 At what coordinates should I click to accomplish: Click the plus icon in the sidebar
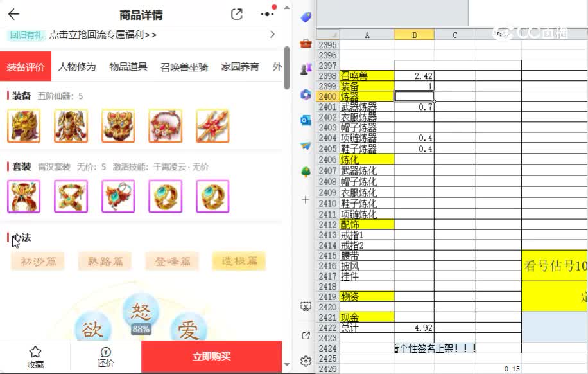coord(304,200)
